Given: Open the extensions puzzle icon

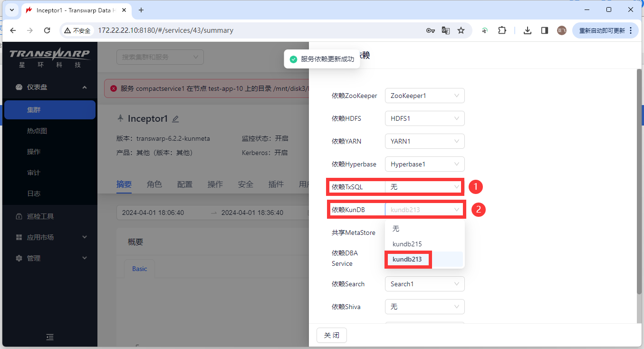Looking at the screenshot, I should [502, 30].
